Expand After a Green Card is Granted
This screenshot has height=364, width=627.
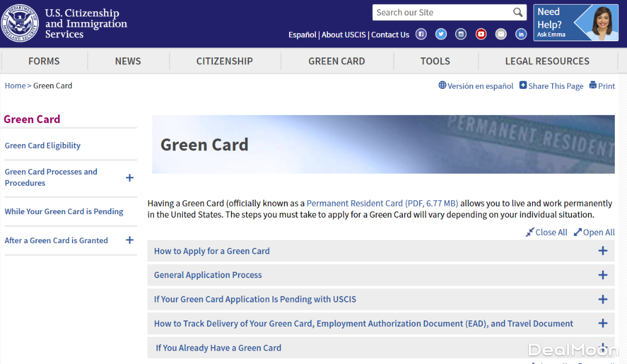(129, 240)
